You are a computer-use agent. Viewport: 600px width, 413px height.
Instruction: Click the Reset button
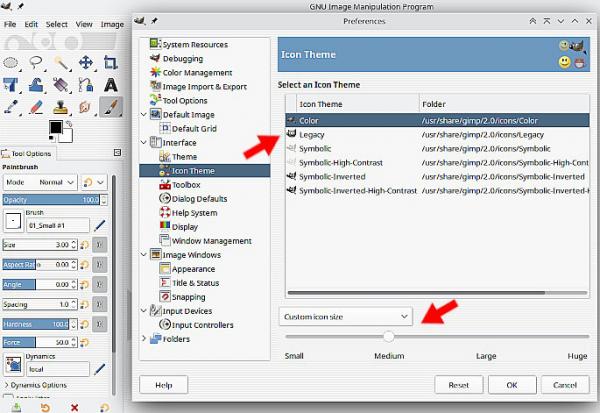(458, 385)
